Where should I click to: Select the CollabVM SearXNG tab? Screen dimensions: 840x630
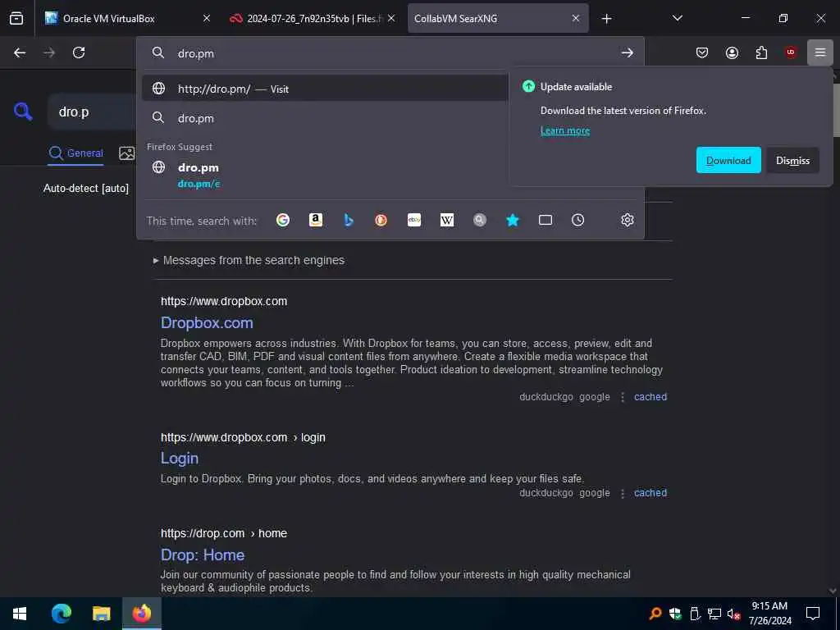click(498, 18)
